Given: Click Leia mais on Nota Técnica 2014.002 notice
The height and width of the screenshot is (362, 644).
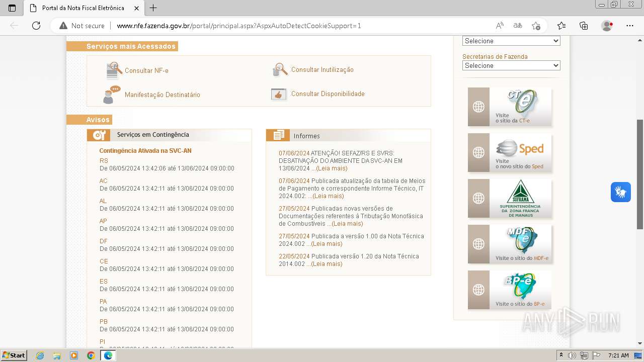Looking at the screenshot, I should pos(326,264).
